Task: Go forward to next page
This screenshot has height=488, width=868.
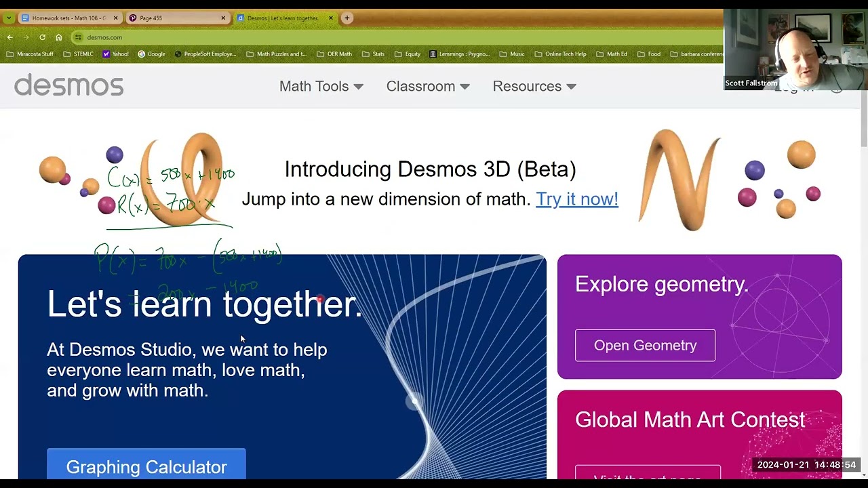Action: click(x=26, y=37)
